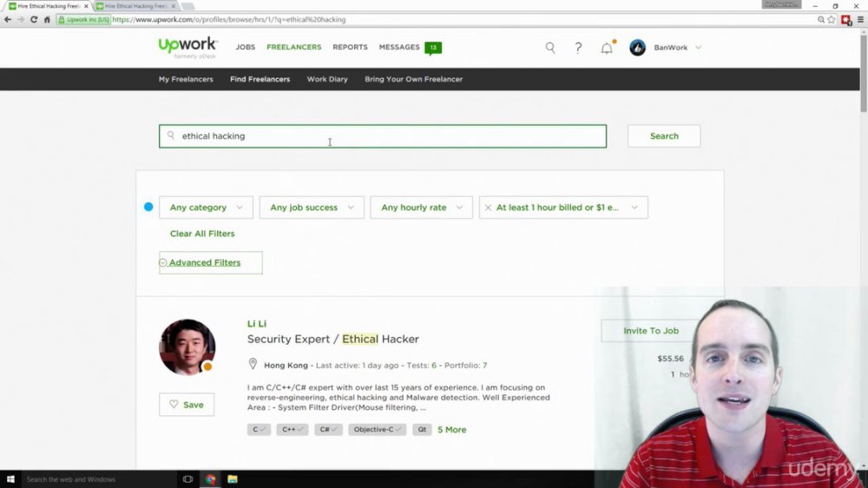Click the Objective-C skill tag
Screen dimensions: 868x488
pyautogui.click(x=377, y=429)
